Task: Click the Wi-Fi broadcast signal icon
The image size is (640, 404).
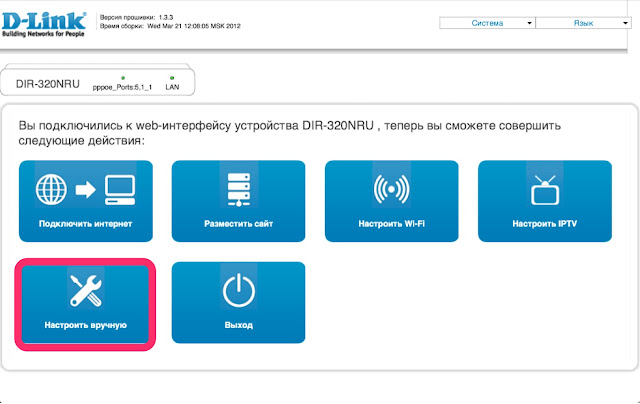Action: tap(391, 189)
